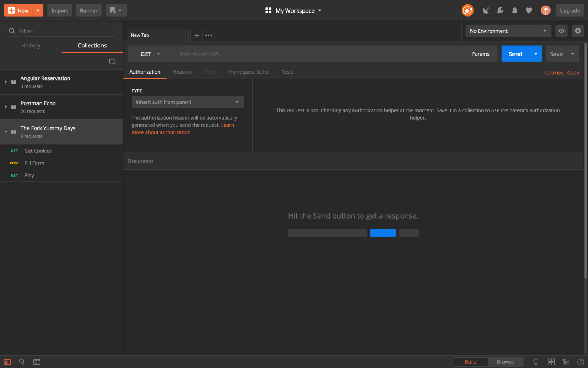Screen dimensions: 588x368
Task: Click the Postman Echo folder icon
Action: point(14,107)
